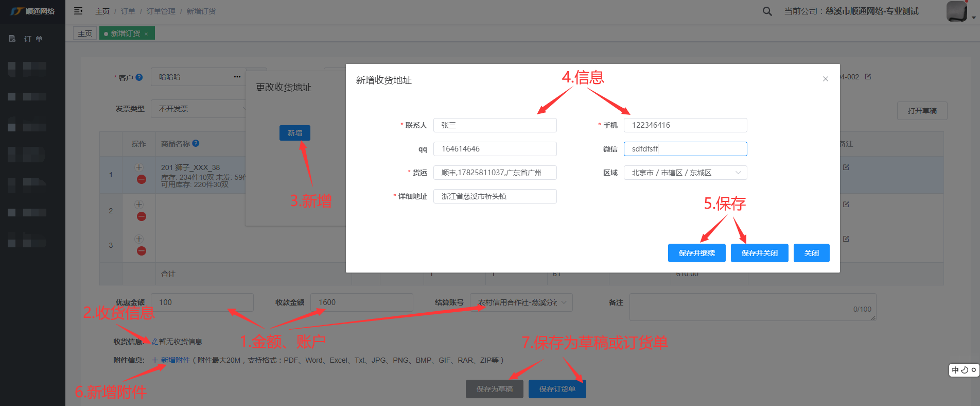Click the red remove icon in row 1
Image resolution: width=980 pixels, height=406 pixels.
(142, 179)
